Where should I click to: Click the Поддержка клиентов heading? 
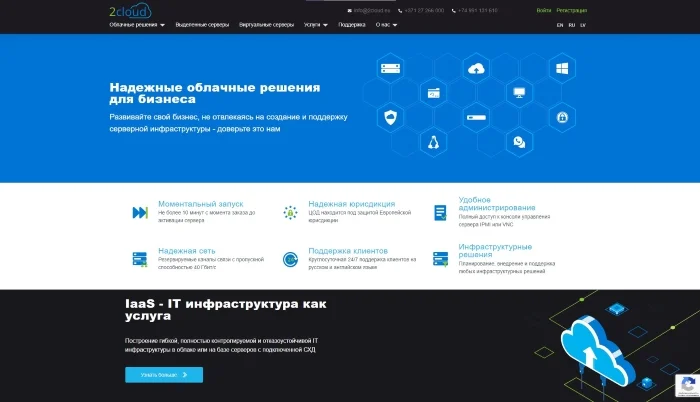pyautogui.click(x=348, y=251)
